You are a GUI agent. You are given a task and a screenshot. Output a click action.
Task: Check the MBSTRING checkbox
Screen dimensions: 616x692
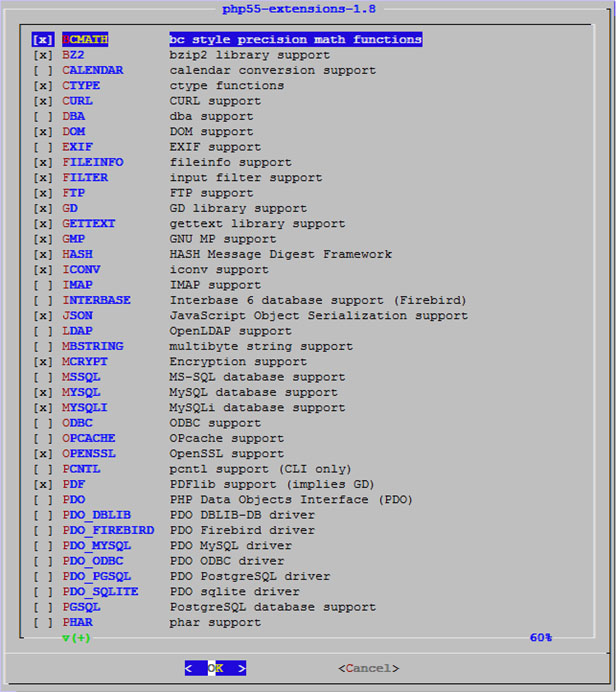click(43, 346)
